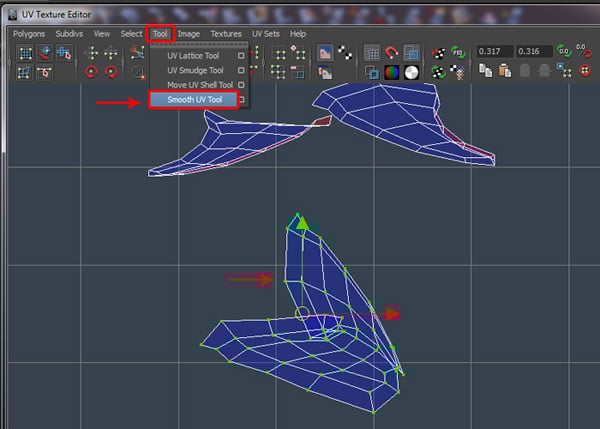
Task: Click the grayed-out Paste U value icon
Action: [525, 71]
